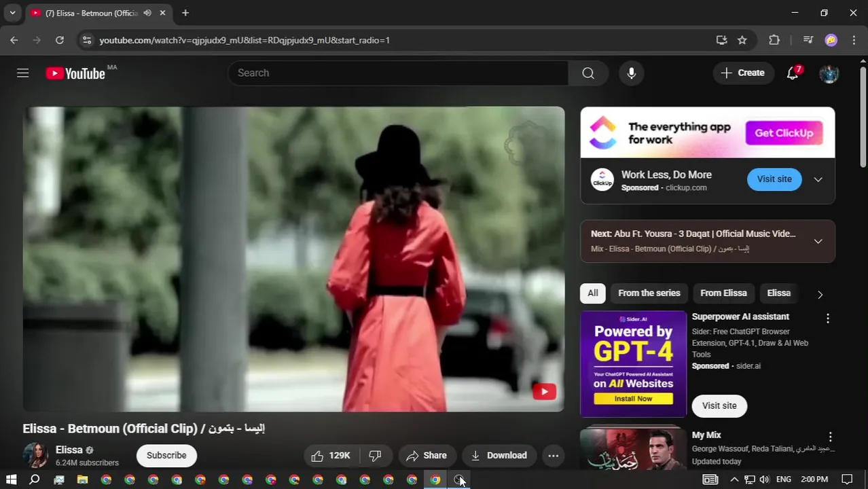
Task: Open Sider GPT-4 ad thumbnail
Action: [x=634, y=364]
